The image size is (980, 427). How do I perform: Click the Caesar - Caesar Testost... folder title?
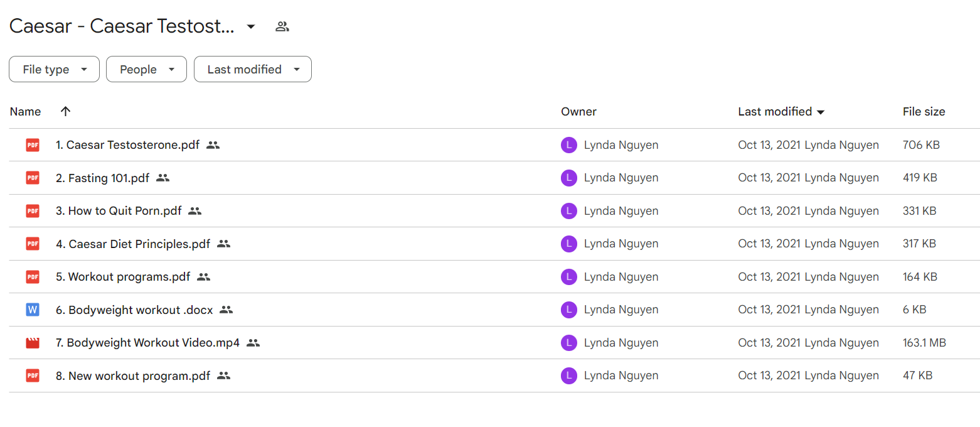(x=122, y=26)
